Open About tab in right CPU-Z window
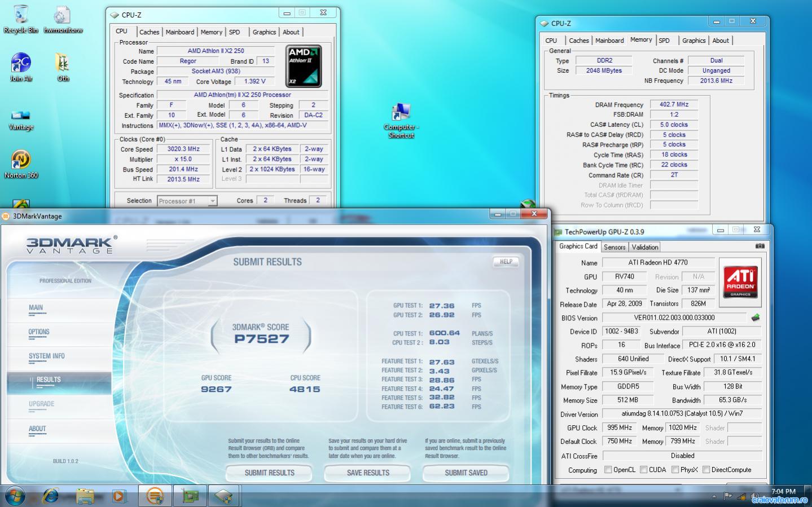Viewport: 812px width, 507px height. tap(721, 41)
